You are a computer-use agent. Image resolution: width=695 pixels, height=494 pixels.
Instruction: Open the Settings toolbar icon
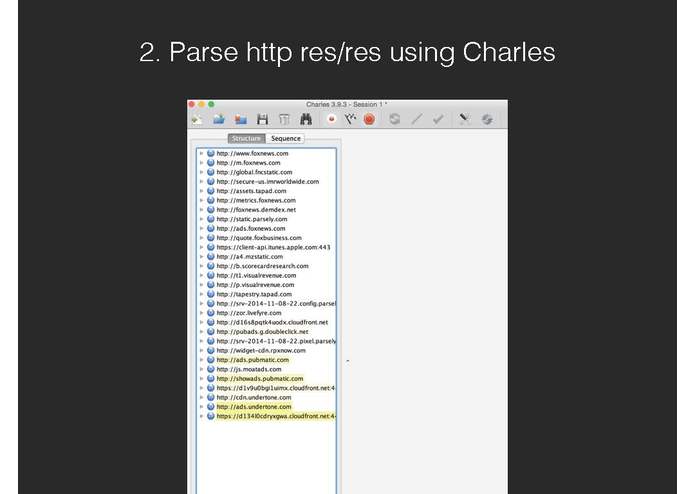click(x=487, y=119)
